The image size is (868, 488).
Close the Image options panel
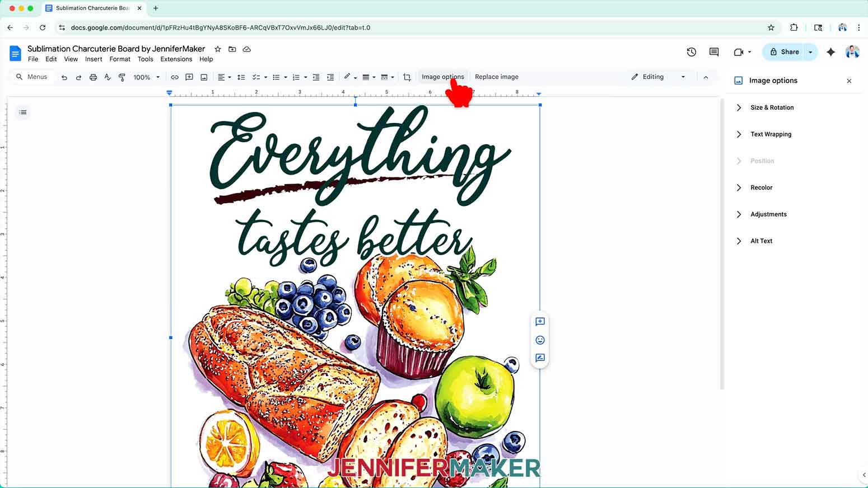coord(849,81)
